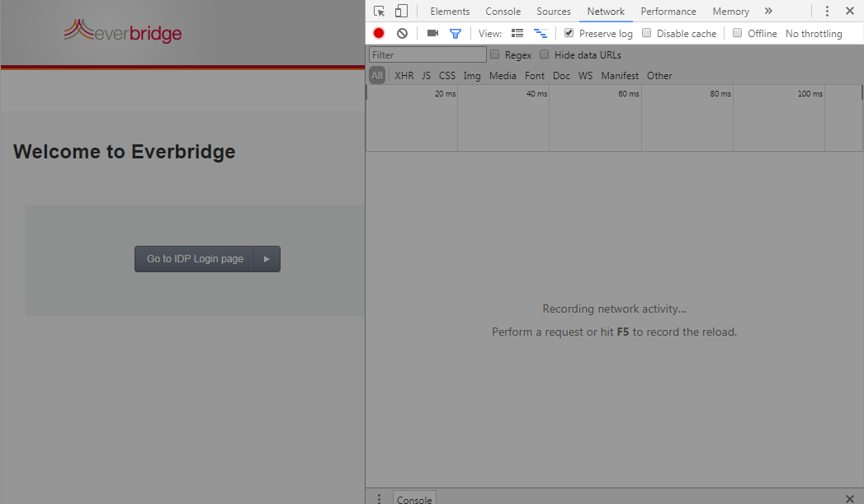This screenshot has height=504, width=864.
Task: Activate the inspect element picker icon
Action: tap(379, 11)
